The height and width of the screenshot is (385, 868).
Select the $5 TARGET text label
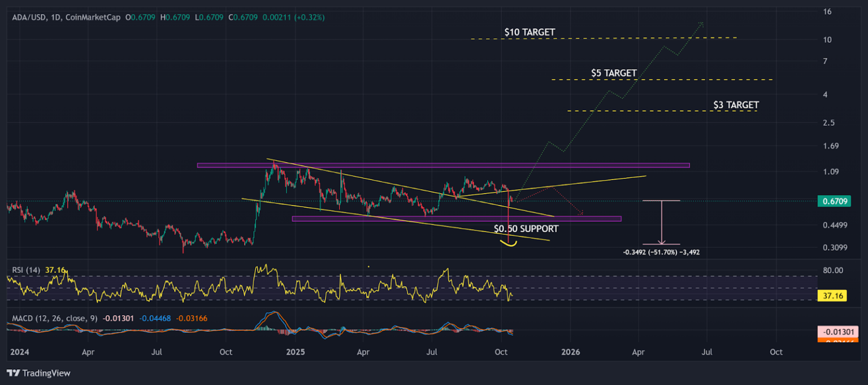(614, 73)
